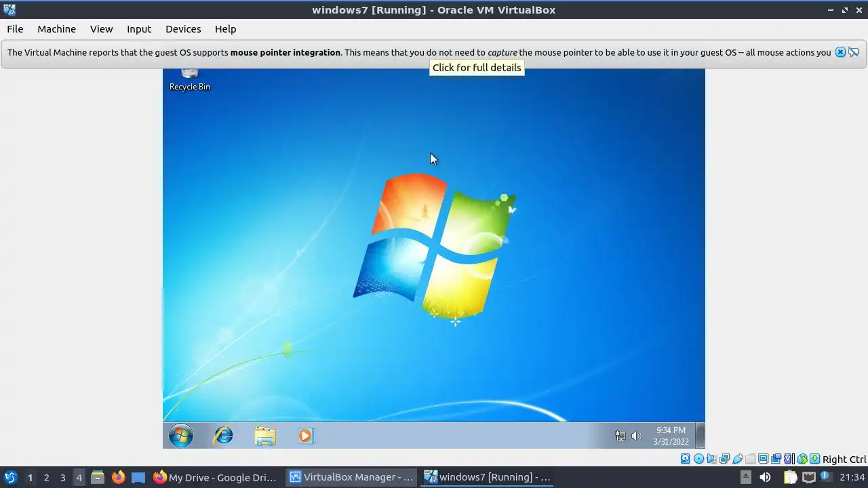Open the guest network tray icon
The image size is (868, 488).
[620, 436]
